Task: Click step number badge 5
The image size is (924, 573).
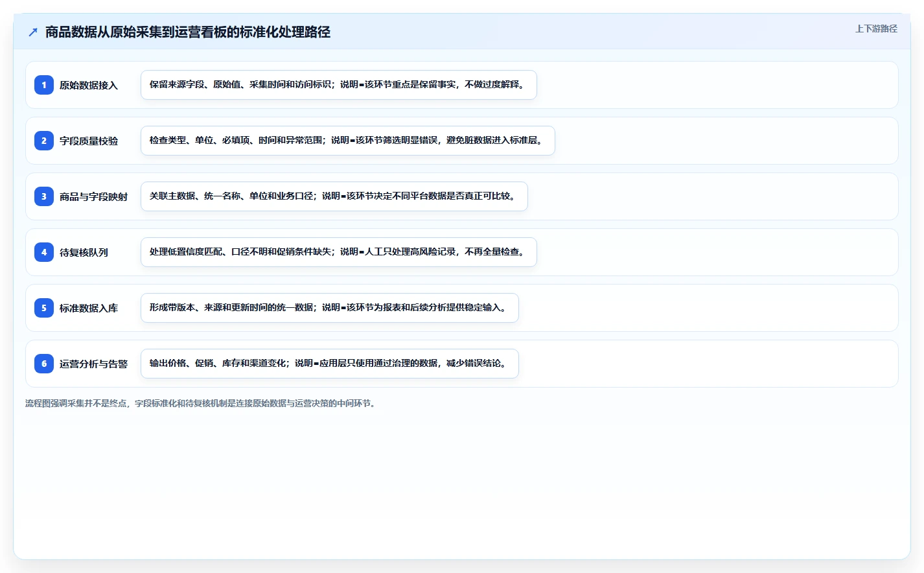Action: (44, 308)
